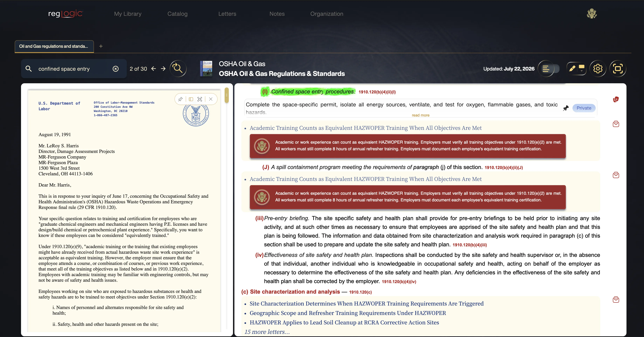This screenshot has height=337, width=644.
Task: Close the letter preview panel
Action: click(211, 99)
